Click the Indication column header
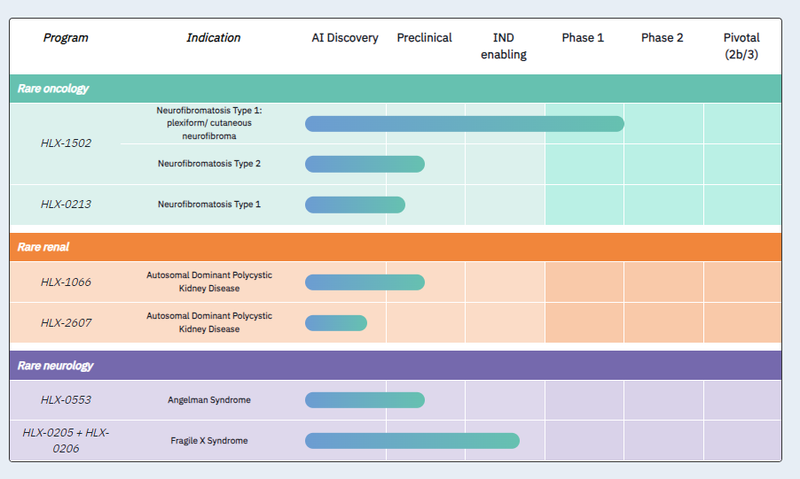 coord(213,38)
